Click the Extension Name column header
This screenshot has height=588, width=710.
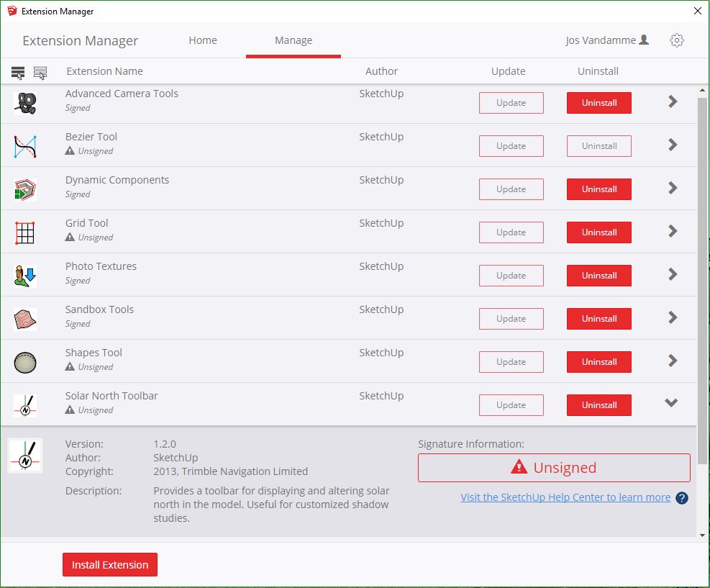(x=104, y=71)
